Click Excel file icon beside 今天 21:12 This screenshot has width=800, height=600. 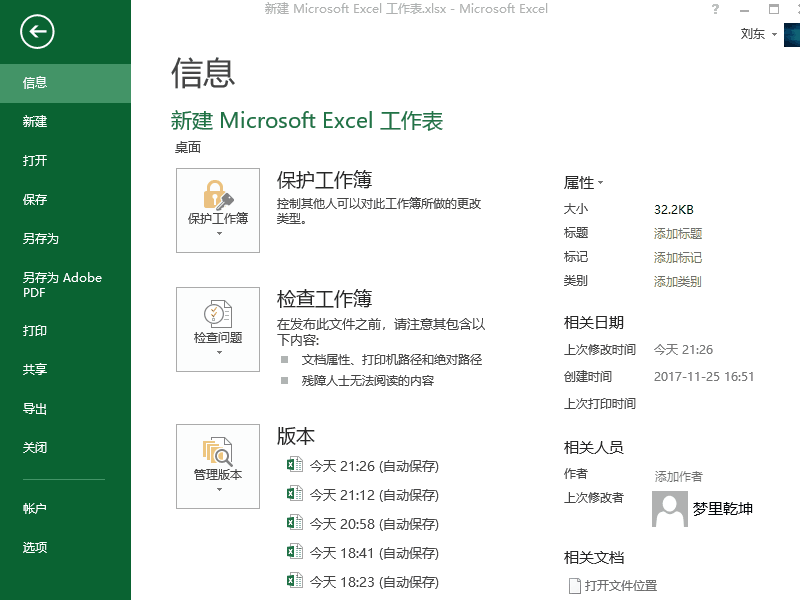pos(294,494)
